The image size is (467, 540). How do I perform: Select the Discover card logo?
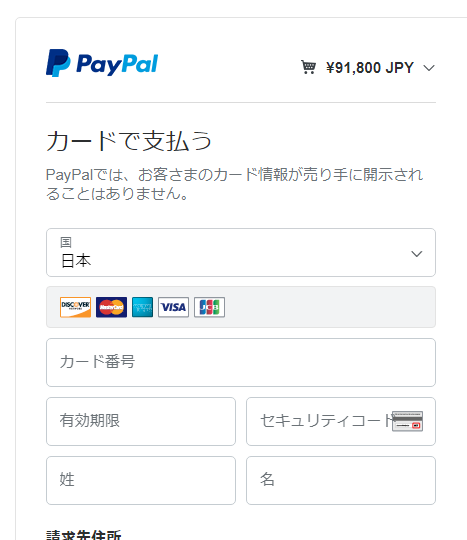pyautogui.click(x=75, y=307)
